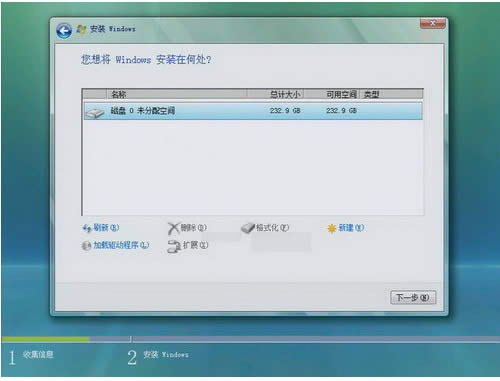Click the 类型 column header

click(391, 94)
